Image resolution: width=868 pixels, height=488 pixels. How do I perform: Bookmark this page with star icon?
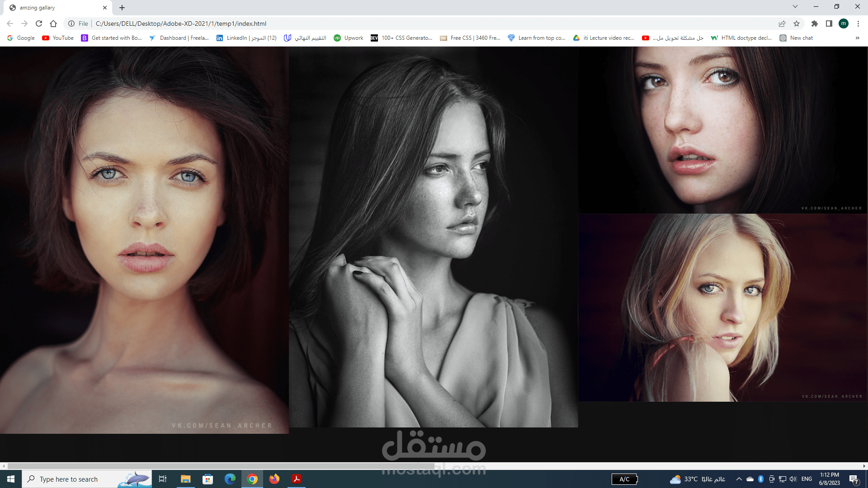click(797, 23)
